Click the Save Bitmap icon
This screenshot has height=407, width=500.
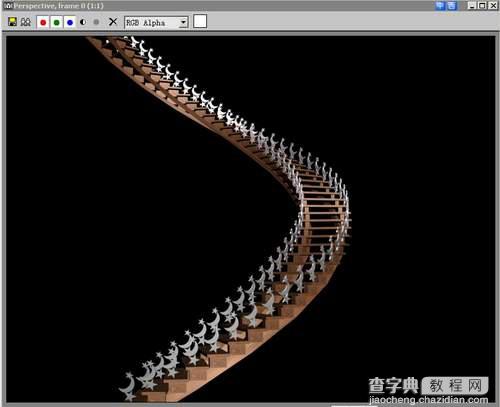12,22
